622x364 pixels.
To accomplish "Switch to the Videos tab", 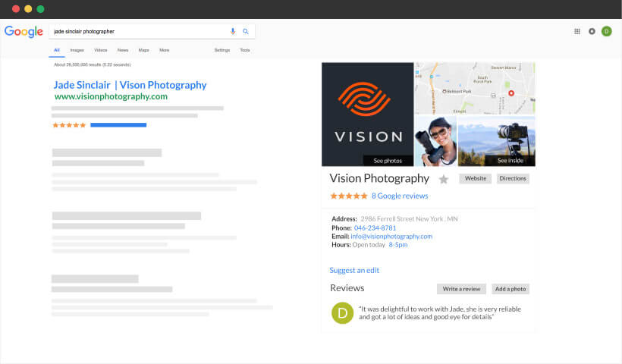I will (100, 50).
